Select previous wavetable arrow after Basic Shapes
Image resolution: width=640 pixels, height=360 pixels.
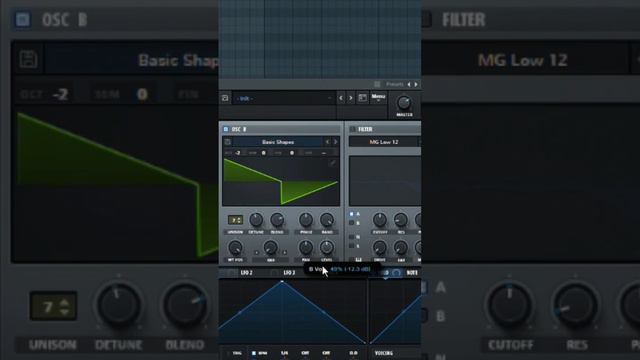pyautogui.click(x=327, y=142)
